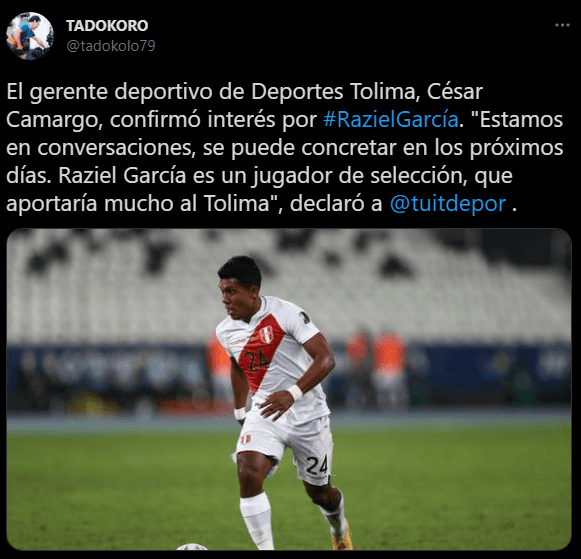Screen dimensions: 581x559
Task: Click the number 24 on the jersey chest
Action: 257,361
